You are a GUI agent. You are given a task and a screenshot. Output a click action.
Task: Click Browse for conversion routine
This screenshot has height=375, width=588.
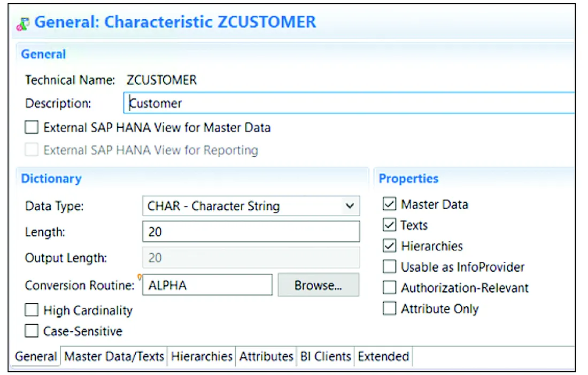pos(318,286)
